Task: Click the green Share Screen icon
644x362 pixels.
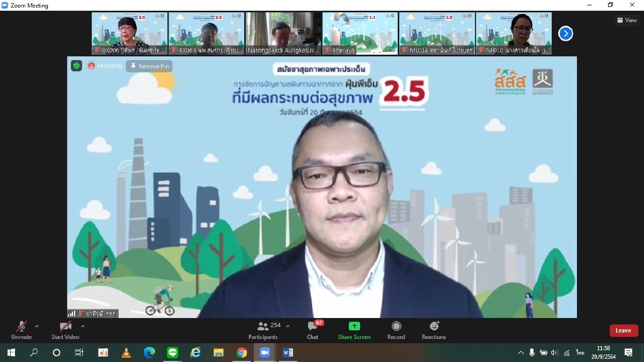Action: pyautogui.click(x=354, y=326)
